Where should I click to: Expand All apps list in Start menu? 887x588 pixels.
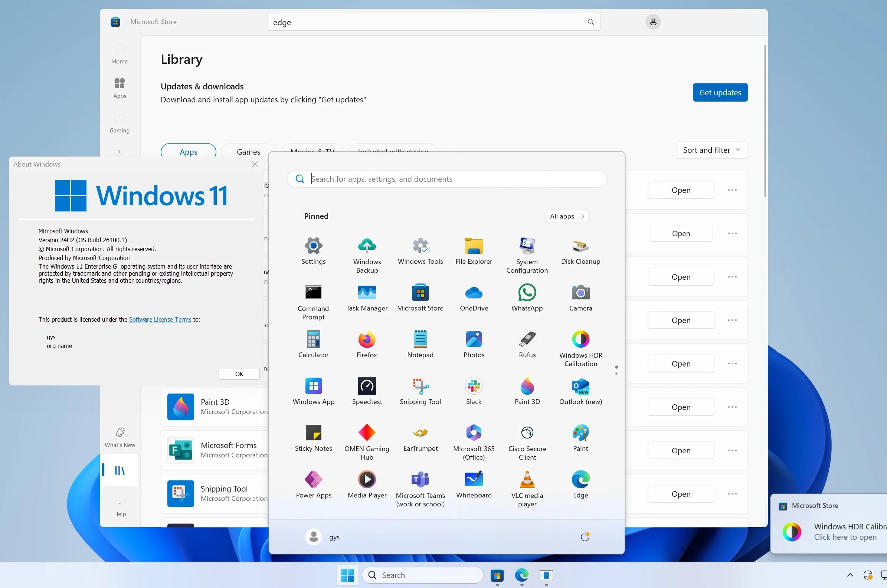click(x=567, y=216)
